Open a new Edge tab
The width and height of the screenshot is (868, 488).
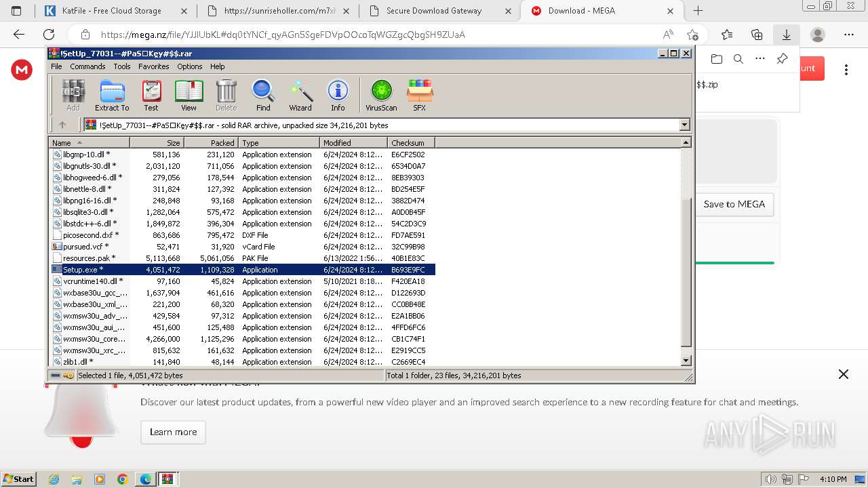(698, 11)
